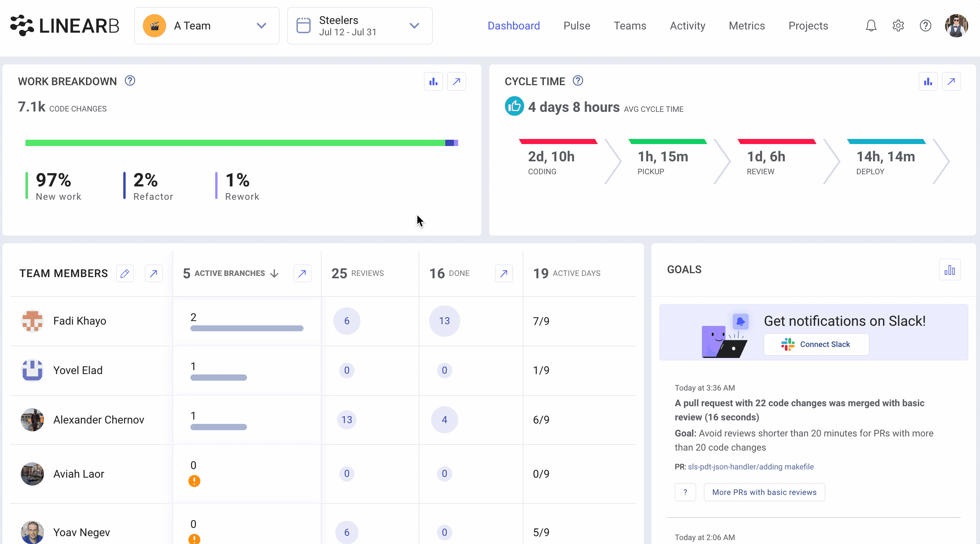980x544 pixels.
Task: Expand Cycle Time with arrow icon
Action: coord(951,82)
